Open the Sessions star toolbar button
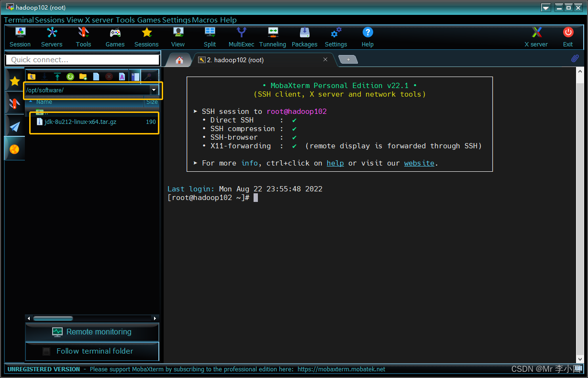 pyautogui.click(x=146, y=37)
